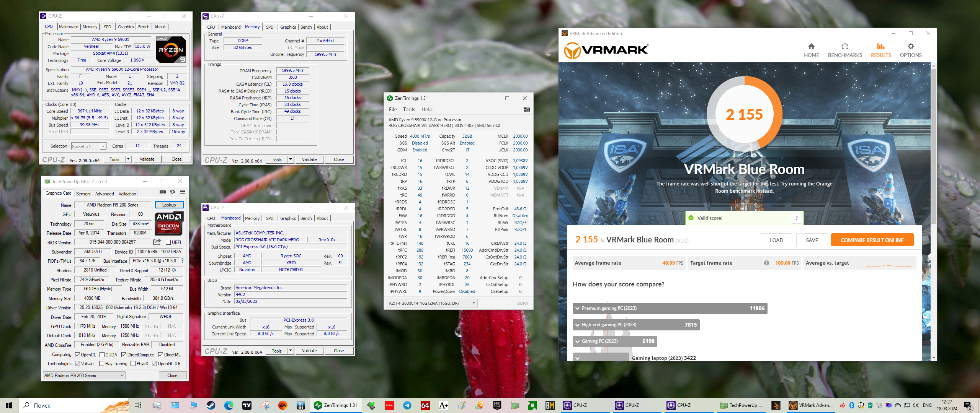Screen dimensions: 980x413
Task: Open AMD Software icon on taskbar
Action: pyautogui.click(x=532, y=405)
